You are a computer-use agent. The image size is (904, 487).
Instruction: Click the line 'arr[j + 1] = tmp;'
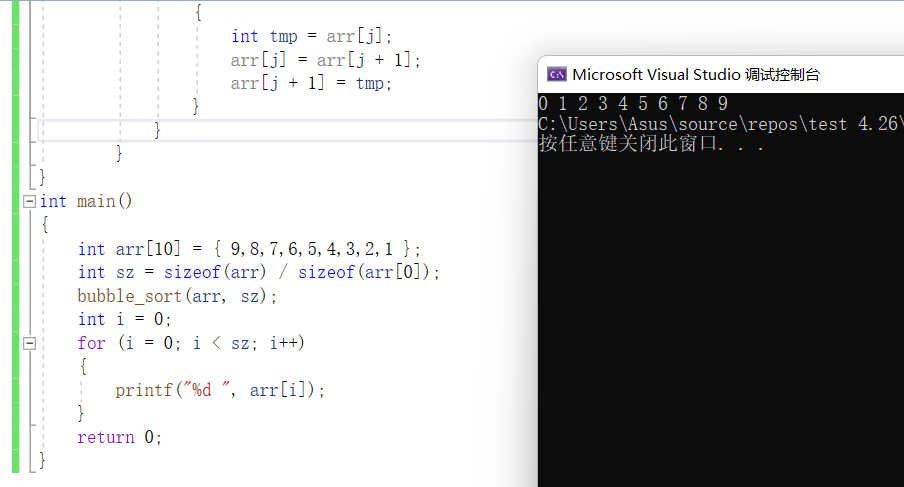[311, 84]
